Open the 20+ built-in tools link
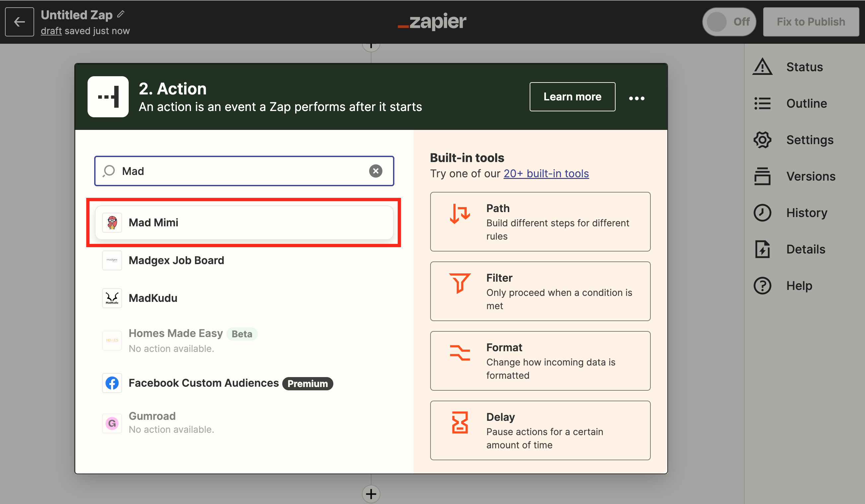 [546, 174]
